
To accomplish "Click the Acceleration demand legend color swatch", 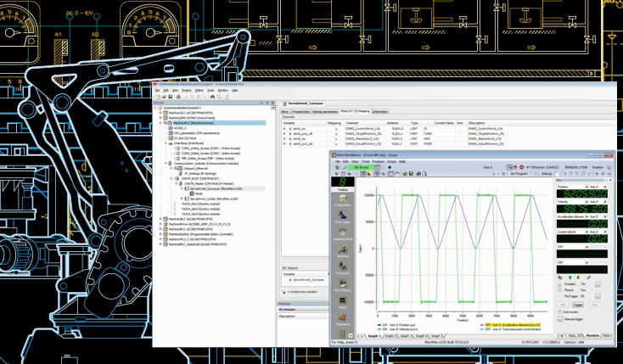I will (484, 323).
